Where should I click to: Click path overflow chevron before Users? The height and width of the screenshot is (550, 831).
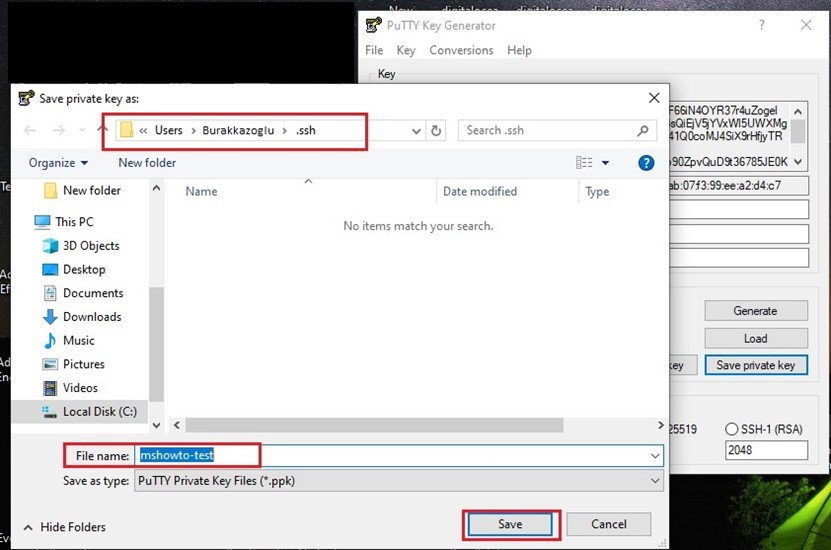point(143,130)
